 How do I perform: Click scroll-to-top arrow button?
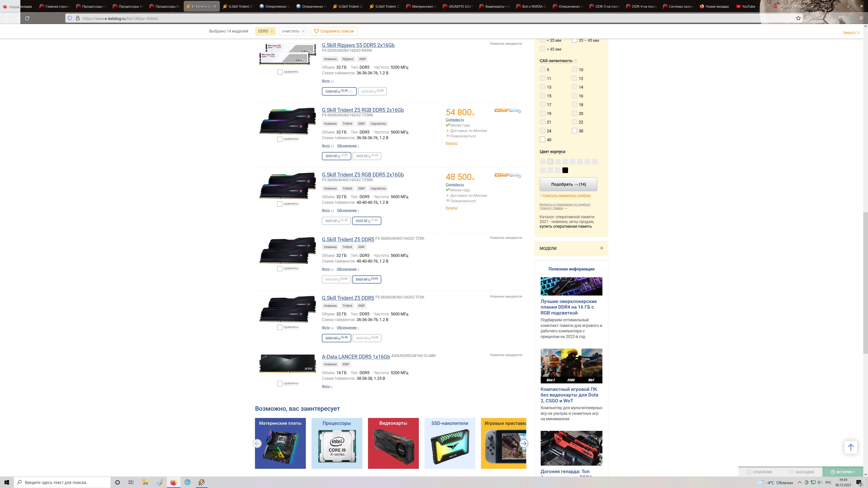tap(850, 447)
